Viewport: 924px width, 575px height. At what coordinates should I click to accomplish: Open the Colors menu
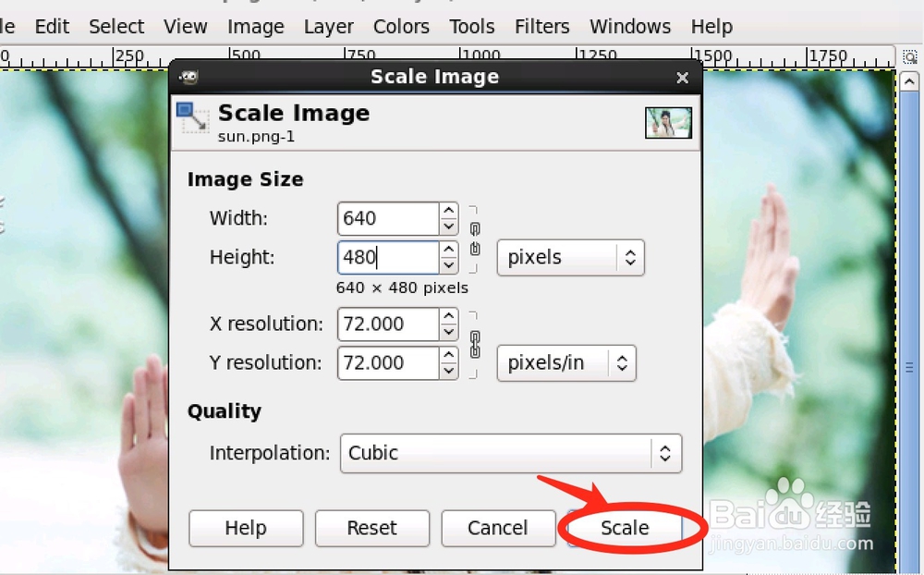point(401,27)
